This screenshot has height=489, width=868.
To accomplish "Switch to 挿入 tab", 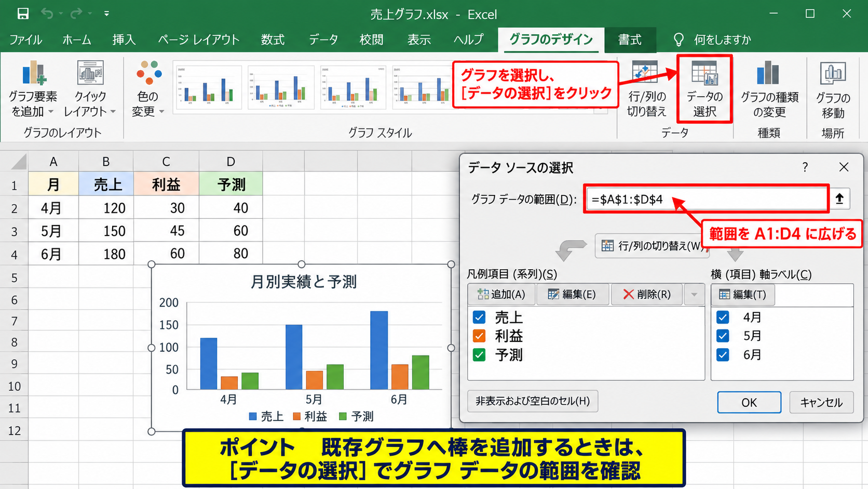I will pyautogui.click(x=124, y=39).
